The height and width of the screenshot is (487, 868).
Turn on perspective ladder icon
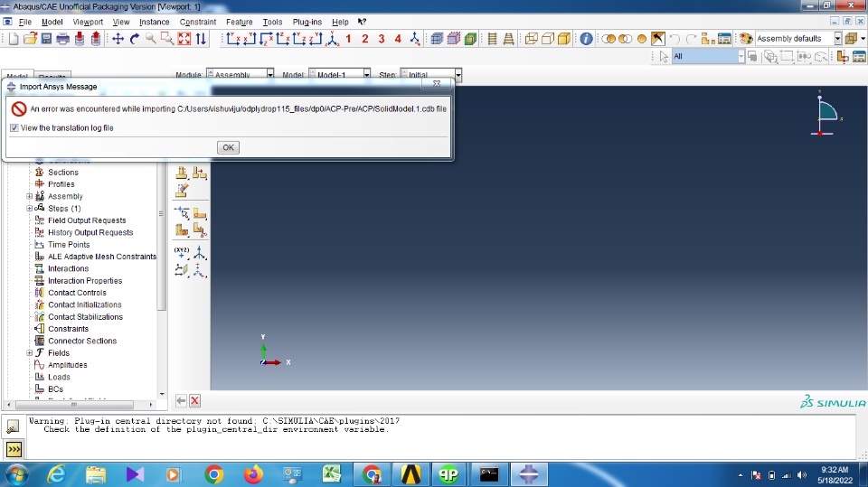tap(508, 39)
